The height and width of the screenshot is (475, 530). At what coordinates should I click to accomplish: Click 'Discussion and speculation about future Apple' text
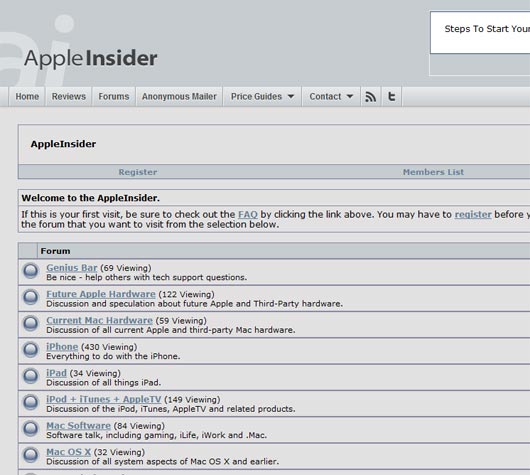(x=194, y=304)
